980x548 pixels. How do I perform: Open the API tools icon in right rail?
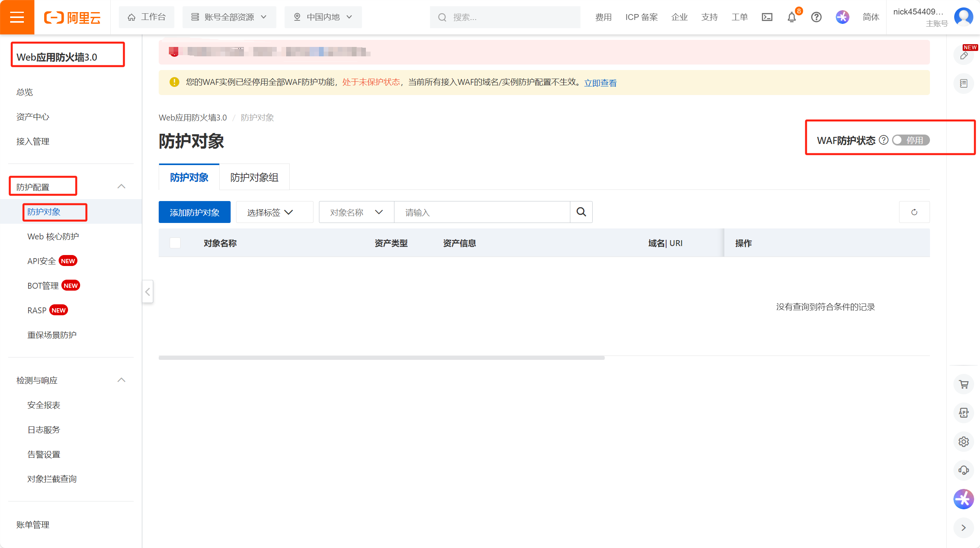[x=964, y=413]
